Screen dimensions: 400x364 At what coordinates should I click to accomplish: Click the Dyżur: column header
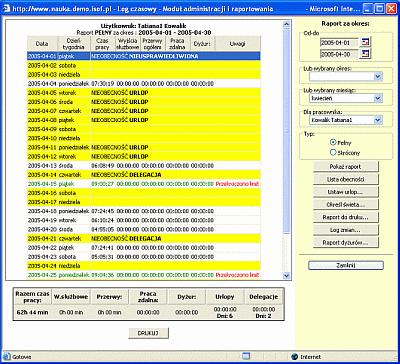coord(203,44)
